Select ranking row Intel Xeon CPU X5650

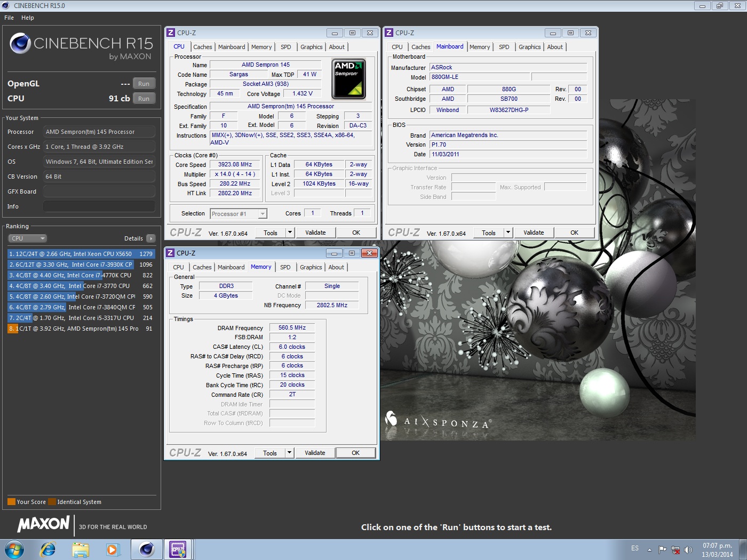click(81, 254)
